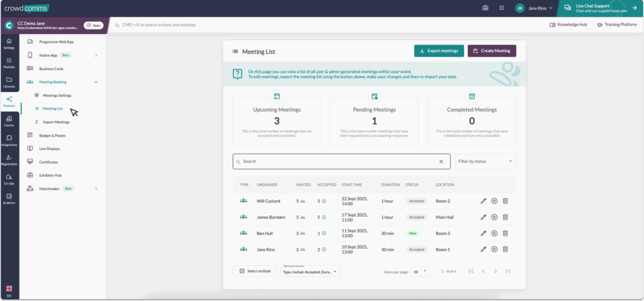The image size is (644, 301).
Task: Collapse the Meeting Booking menu section
Action: (96, 82)
